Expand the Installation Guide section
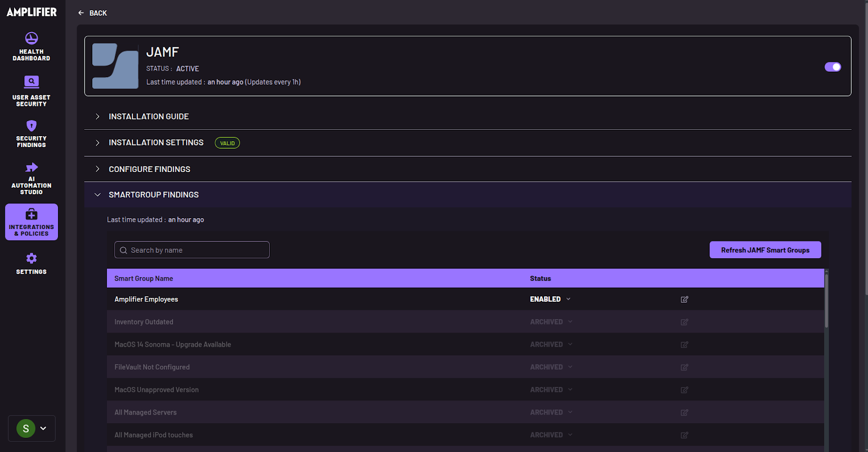Screen dimensions: 868x452 (468, 117)
